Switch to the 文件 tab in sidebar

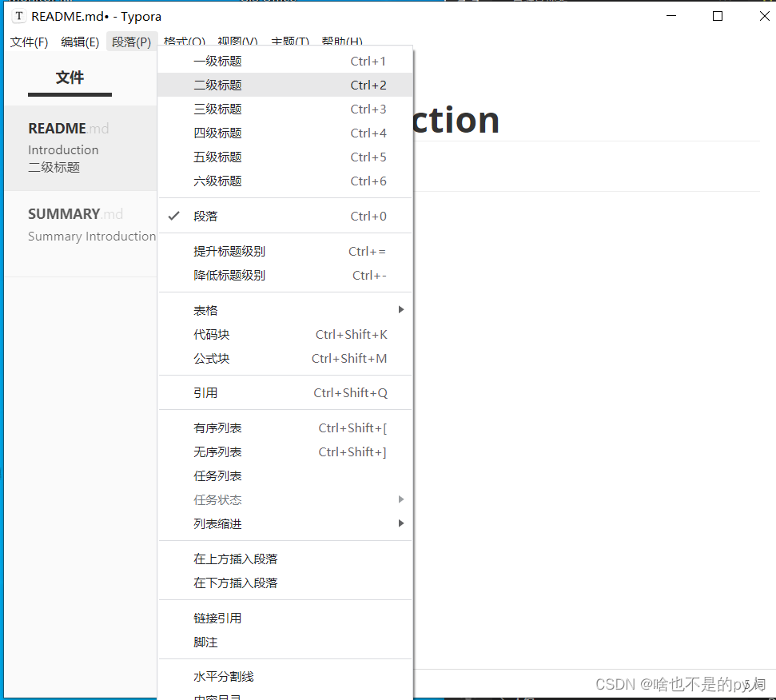(x=70, y=78)
